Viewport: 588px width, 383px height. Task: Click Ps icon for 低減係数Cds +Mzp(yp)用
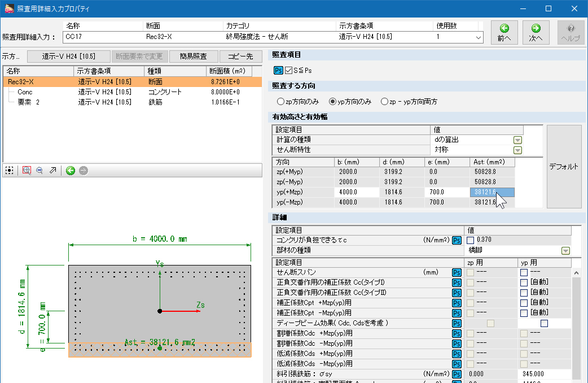pyautogui.click(x=457, y=354)
